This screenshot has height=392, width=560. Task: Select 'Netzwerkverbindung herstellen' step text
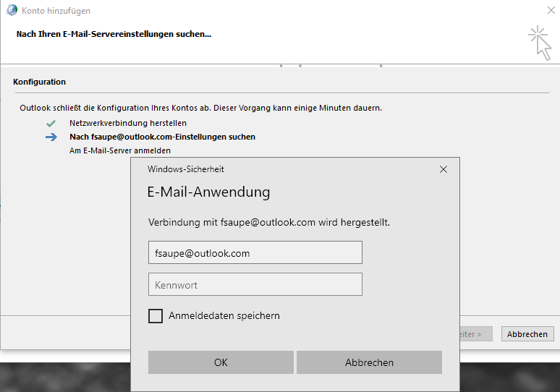coord(128,123)
